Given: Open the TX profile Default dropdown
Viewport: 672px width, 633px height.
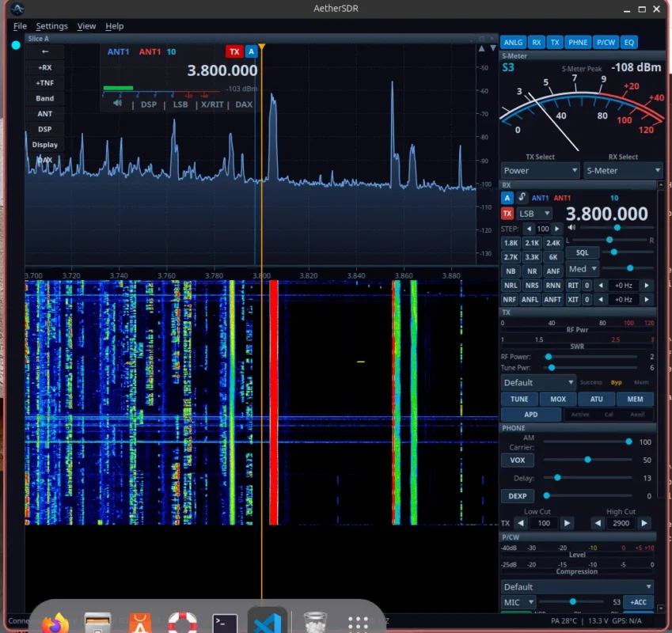Looking at the screenshot, I should [538, 382].
